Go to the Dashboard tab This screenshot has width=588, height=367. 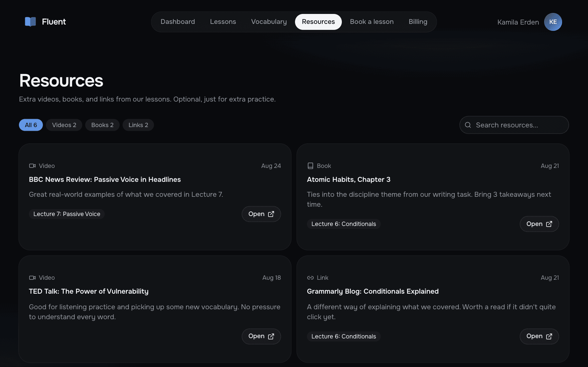[178, 22]
